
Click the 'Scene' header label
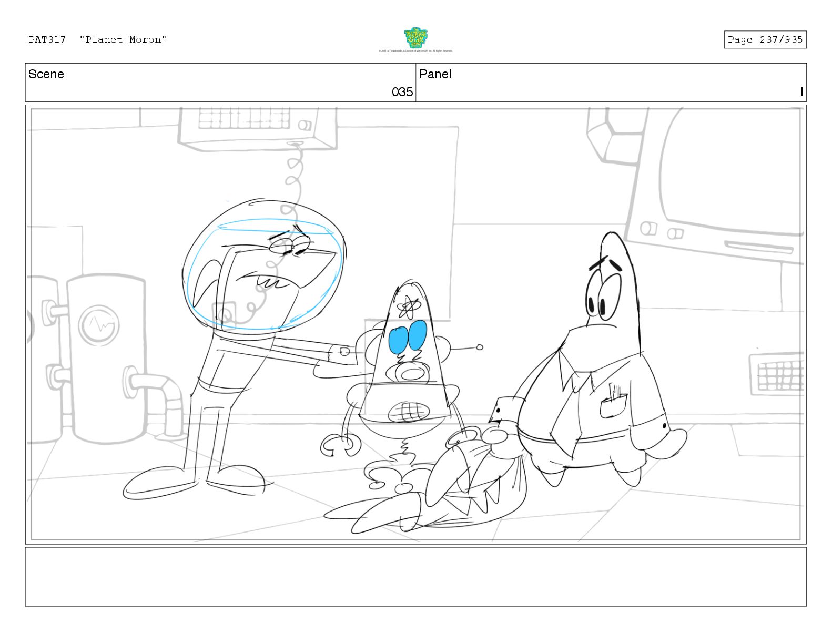pos(46,74)
